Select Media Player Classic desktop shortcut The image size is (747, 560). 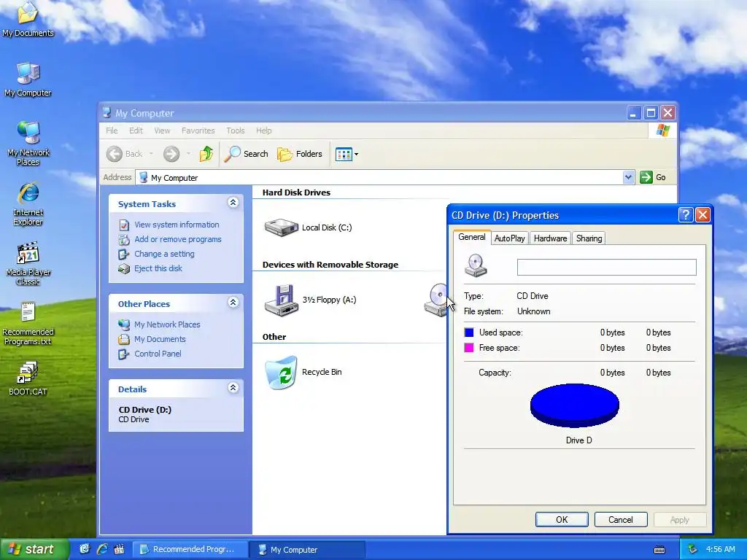(x=28, y=263)
